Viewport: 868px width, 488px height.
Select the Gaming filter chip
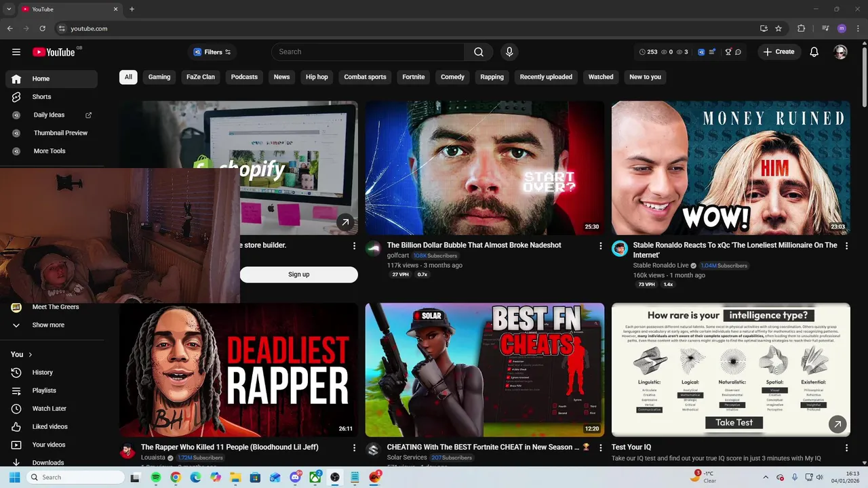[159, 77]
